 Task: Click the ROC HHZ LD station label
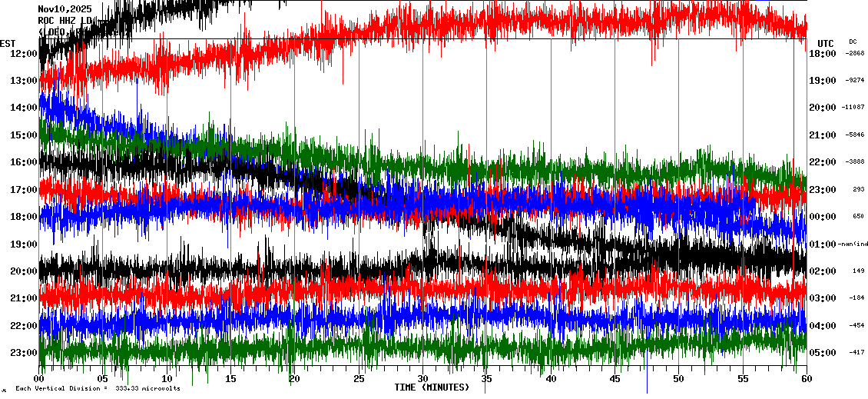coord(65,21)
